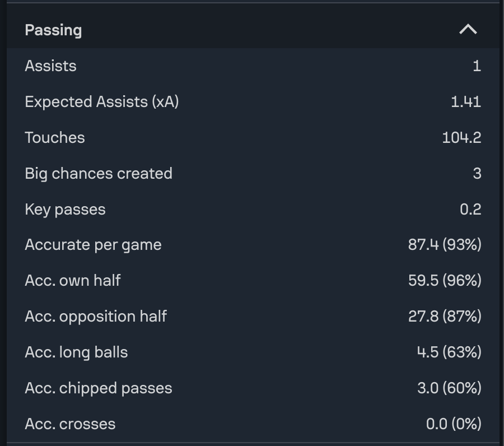Click the 59.5 (96%) own half value
Image resolution: width=504 pixels, height=446 pixels.
[x=445, y=281]
